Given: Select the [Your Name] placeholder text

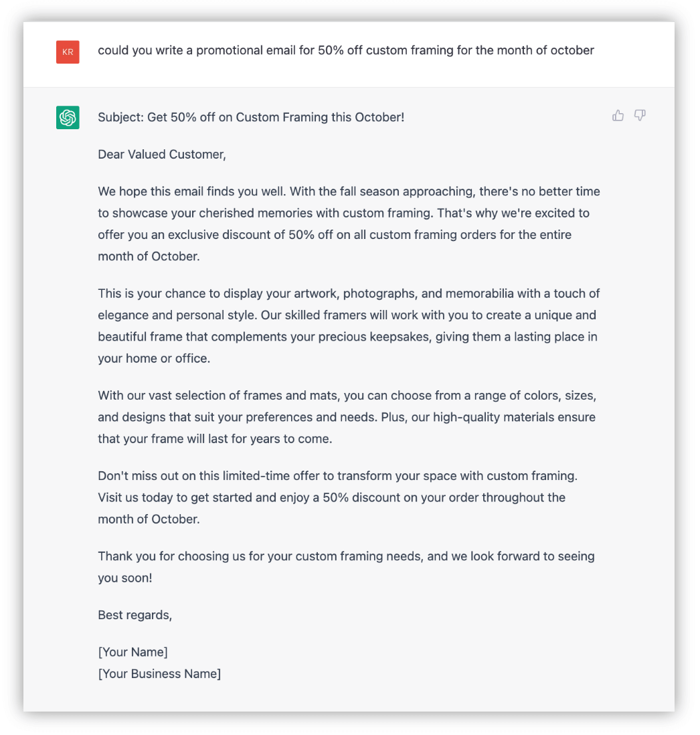Looking at the screenshot, I should pyautogui.click(x=133, y=651).
